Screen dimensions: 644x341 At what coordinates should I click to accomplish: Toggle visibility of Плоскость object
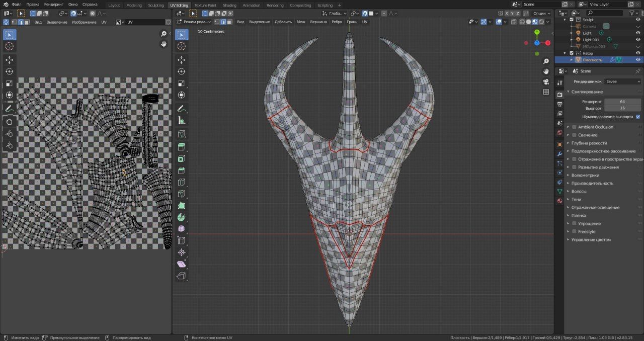638,60
